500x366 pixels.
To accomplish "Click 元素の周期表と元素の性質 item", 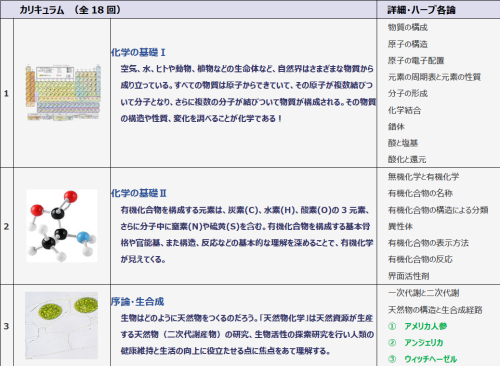I will pos(434,77).
